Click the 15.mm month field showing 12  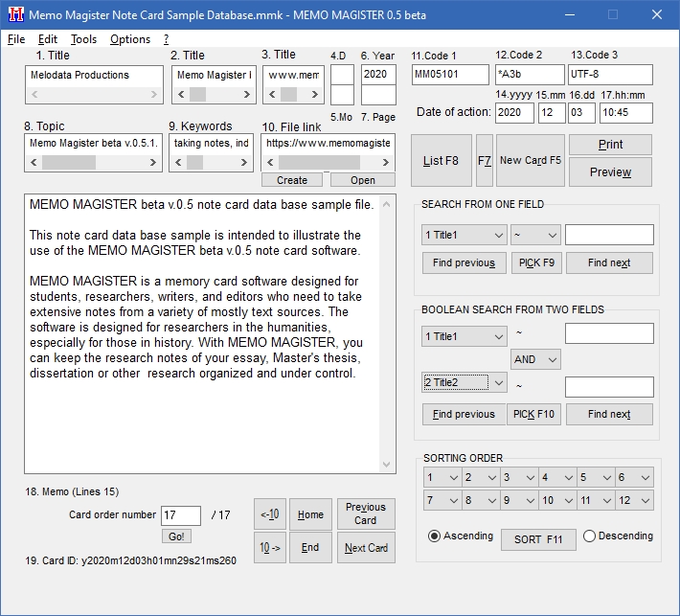[552, 113]
